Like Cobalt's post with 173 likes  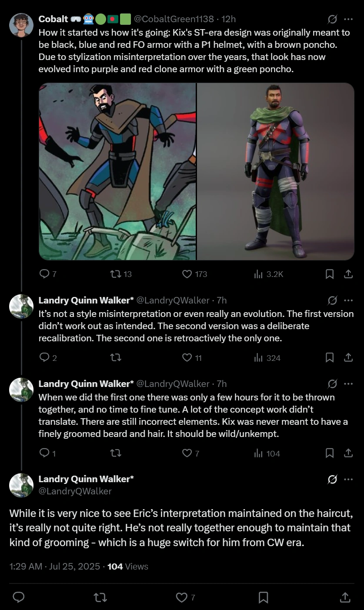pyautogui.click(x=187, y=274)
